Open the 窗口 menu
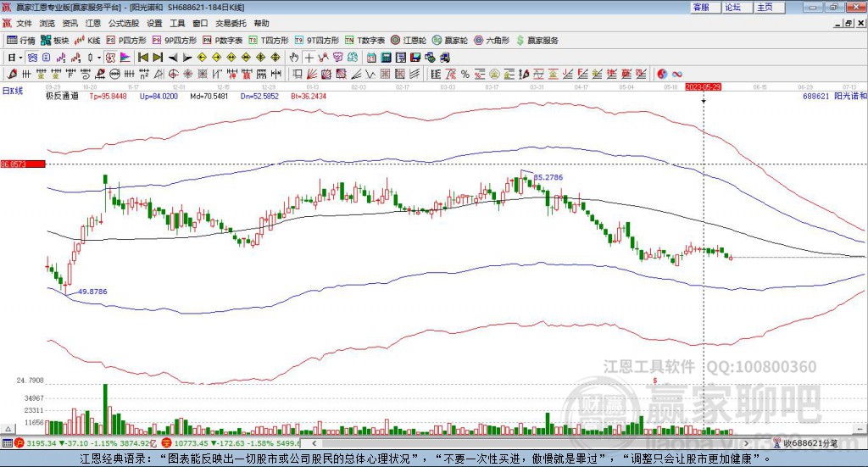This screenshot has height=467, width=868. click(x=200, y=23)
